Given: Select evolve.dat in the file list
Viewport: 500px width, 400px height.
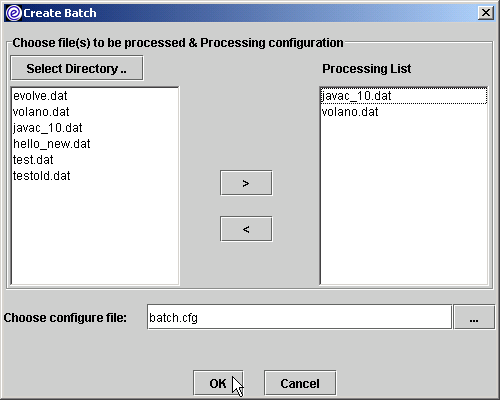Looking at the screenshot, I should [95, 96].
